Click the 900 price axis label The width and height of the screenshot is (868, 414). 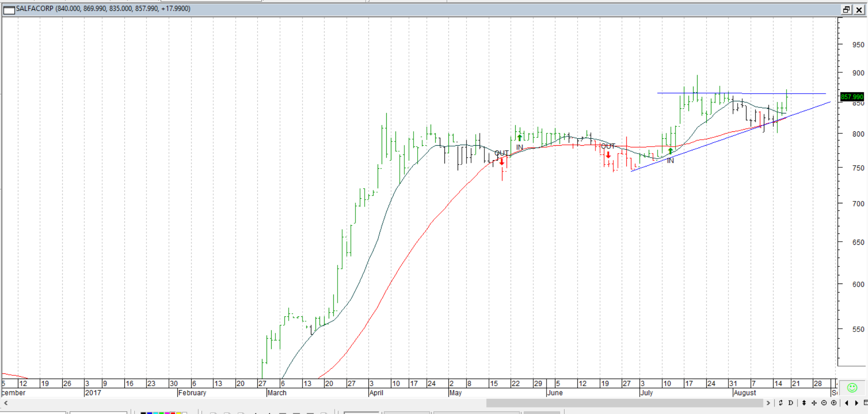858,73
